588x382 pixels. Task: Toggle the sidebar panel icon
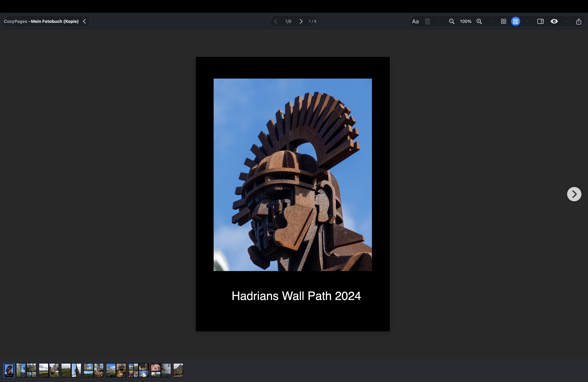click(x=540, y=22)
